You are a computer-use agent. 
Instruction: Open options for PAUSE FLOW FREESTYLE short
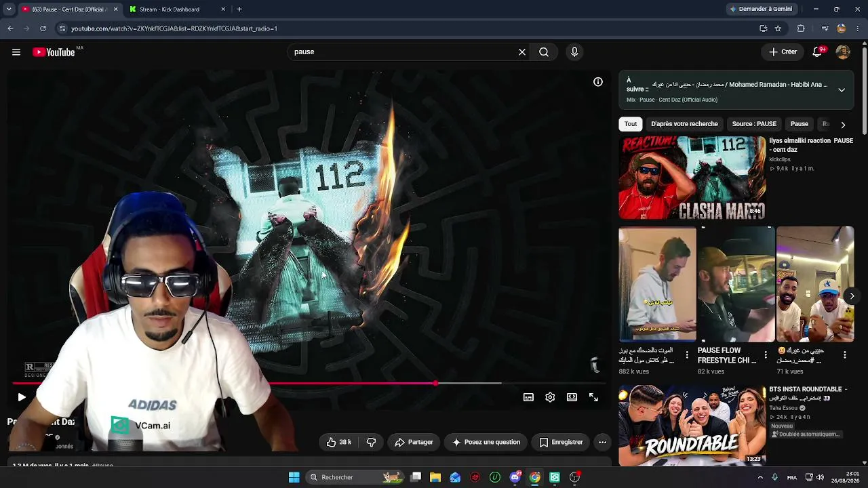coord(766,354)
